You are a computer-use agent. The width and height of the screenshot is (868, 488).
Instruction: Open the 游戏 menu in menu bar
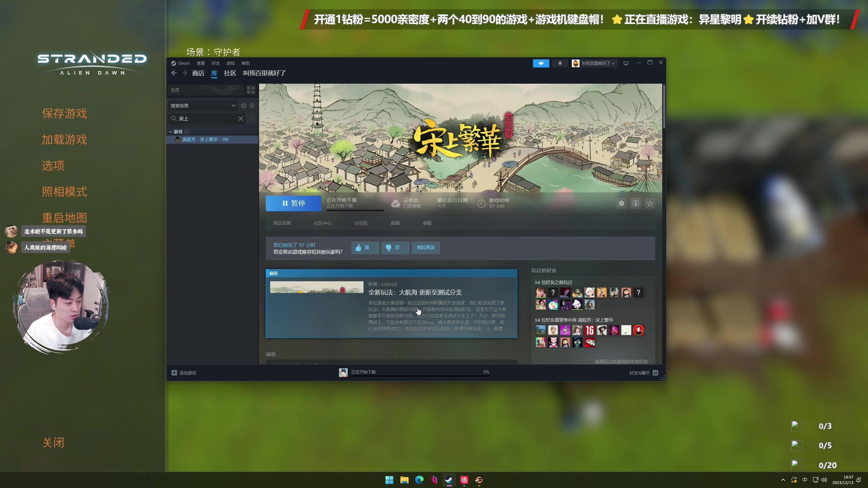[x=231, y=63]
